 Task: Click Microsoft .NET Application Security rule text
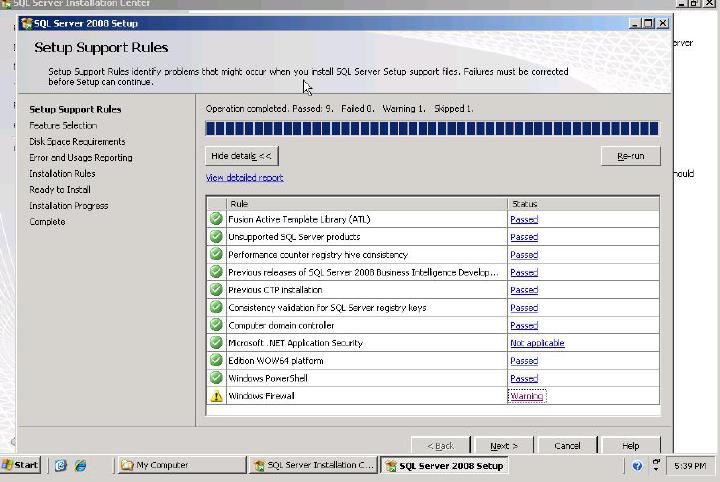(x=295, y=343)
